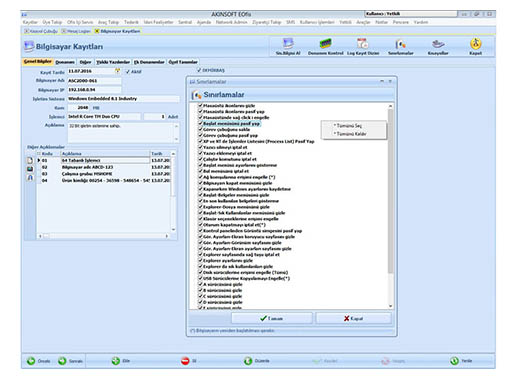The width and height of the screenshot is (510, 380).
Task: Select notes row 02 'Bilgisayar adı: ABCD-123'
Action: pos(105,167)
